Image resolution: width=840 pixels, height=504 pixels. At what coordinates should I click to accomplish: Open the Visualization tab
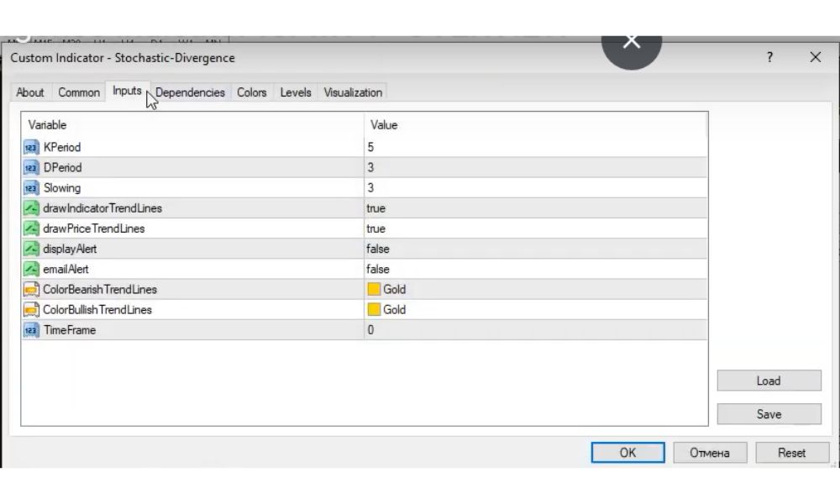point(353,92)
